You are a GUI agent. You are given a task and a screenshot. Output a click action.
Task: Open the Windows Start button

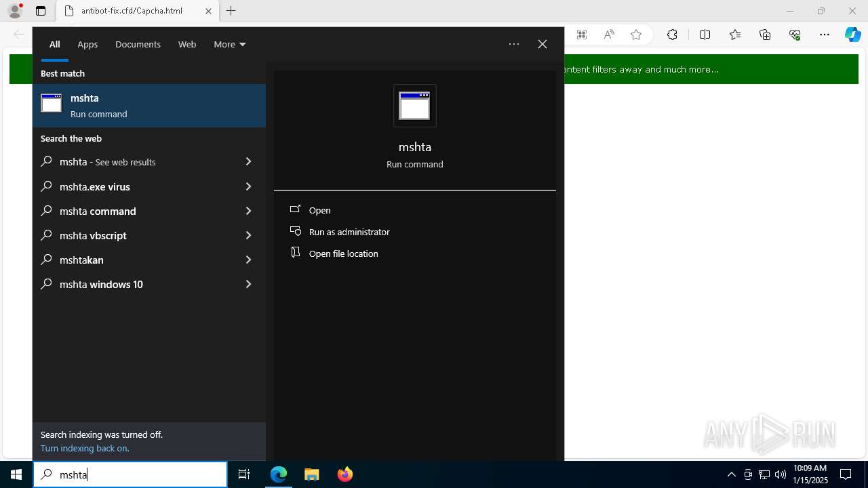pyautogui.click(x=16, y=474)
